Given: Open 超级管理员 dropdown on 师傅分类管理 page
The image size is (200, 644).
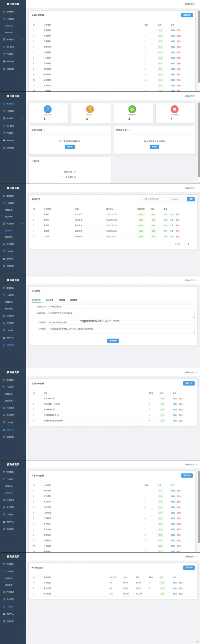Looking at the screenshot, I should point(191,4).
